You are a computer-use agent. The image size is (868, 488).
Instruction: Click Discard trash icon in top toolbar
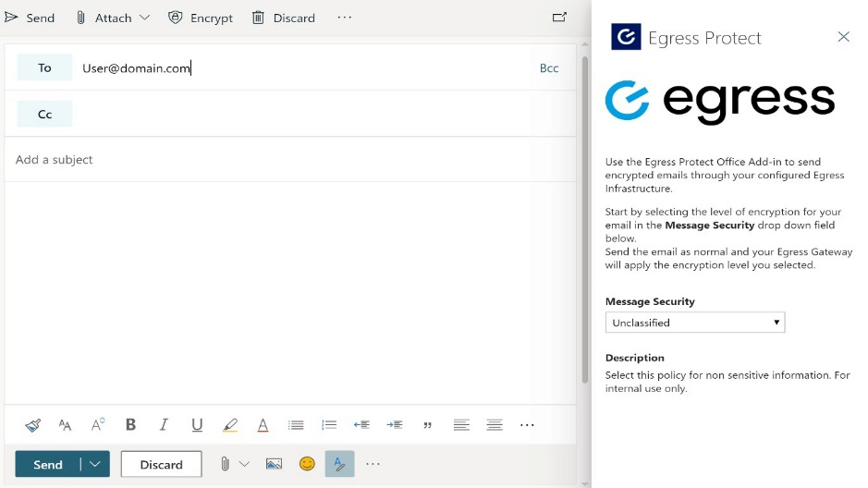[x=258, y=18]
